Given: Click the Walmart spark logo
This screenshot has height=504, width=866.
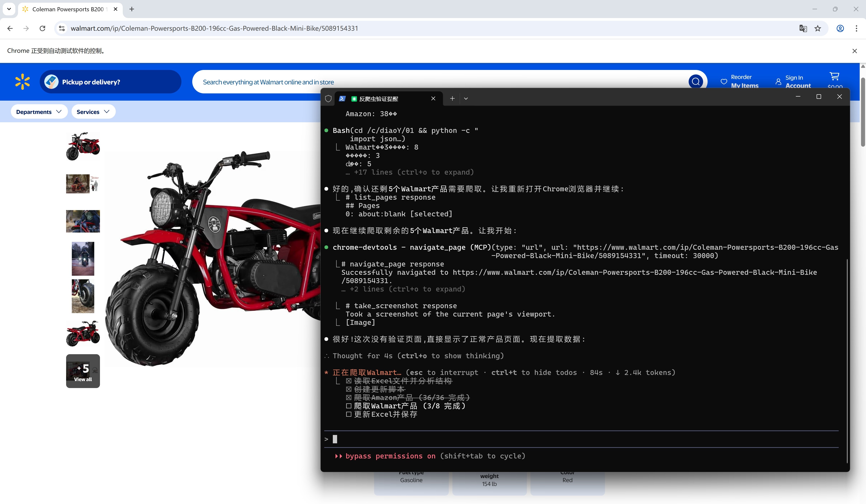Looking at the screenshot, I should pos(22,82).
